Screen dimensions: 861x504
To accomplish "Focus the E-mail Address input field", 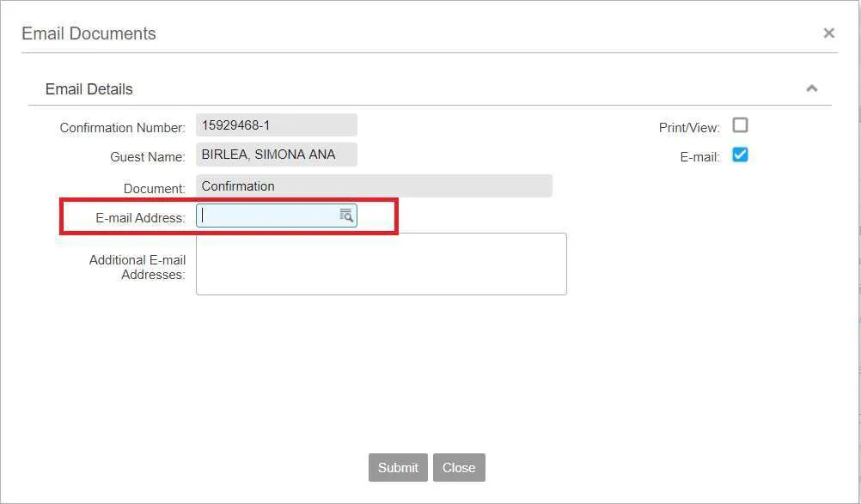I will click(x=276, y=216).
